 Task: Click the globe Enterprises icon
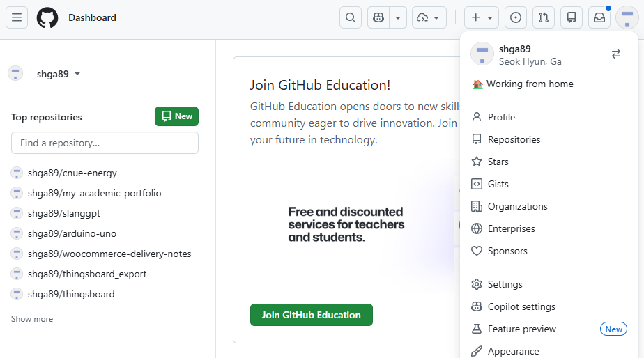(x=477, y=228)
